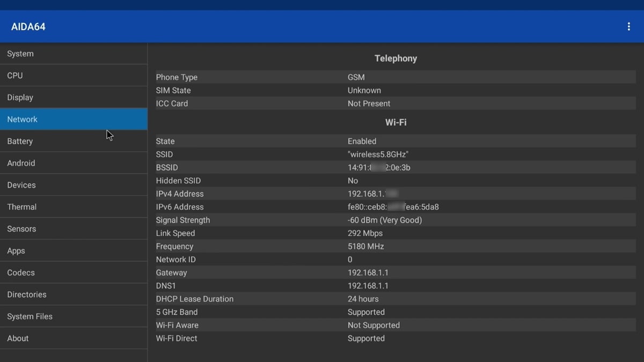Open the three-dot overflow menu
The height and width of the screenshot is (362, 644).
[628, 27]
